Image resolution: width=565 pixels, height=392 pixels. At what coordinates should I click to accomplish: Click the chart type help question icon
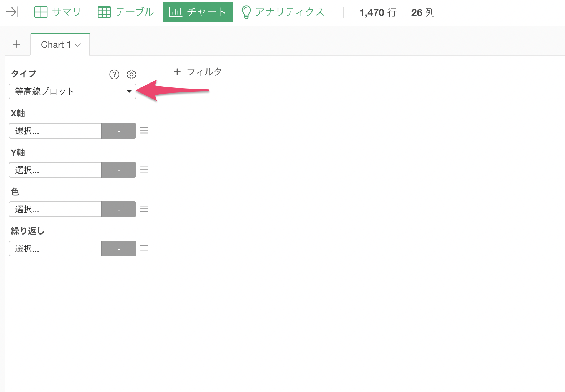(x=114, y=74)
